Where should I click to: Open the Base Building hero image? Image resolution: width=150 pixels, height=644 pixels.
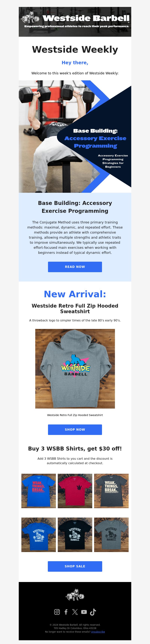(x=75, y=137)
